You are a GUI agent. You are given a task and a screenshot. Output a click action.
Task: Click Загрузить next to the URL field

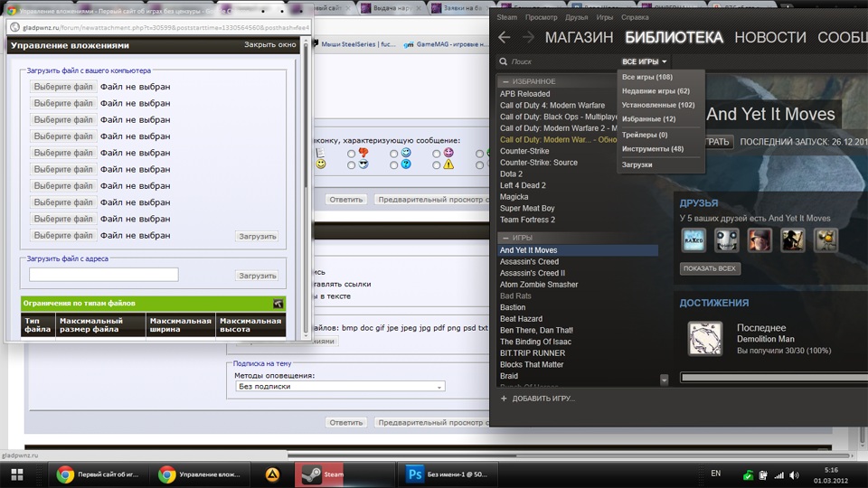(258, 276)
